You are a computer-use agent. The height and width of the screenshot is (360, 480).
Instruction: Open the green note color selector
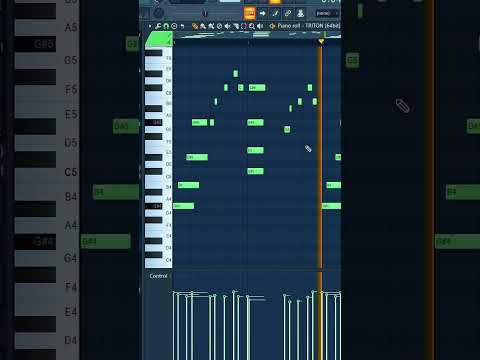pyautogui.click(x=159, y=39)
